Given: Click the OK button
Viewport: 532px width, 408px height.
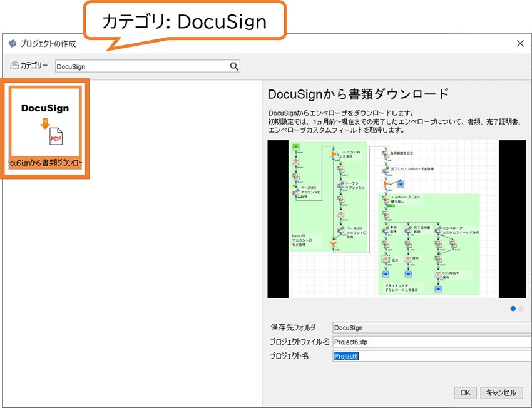Looking at the screenshot, I should click(x=465, y=393).
